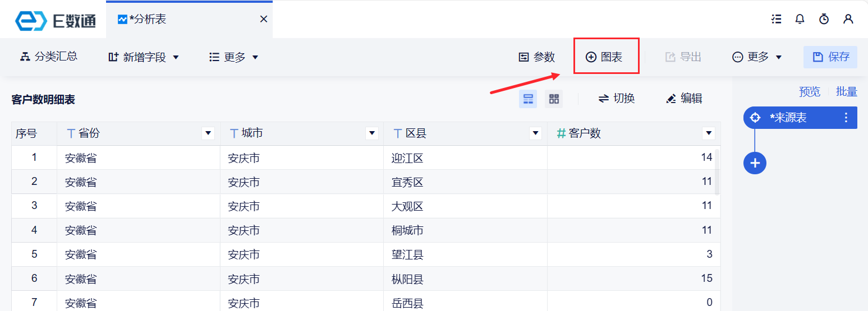Click the 图表 add chart button
The image size is (868, 311).
tap(604, 57)
